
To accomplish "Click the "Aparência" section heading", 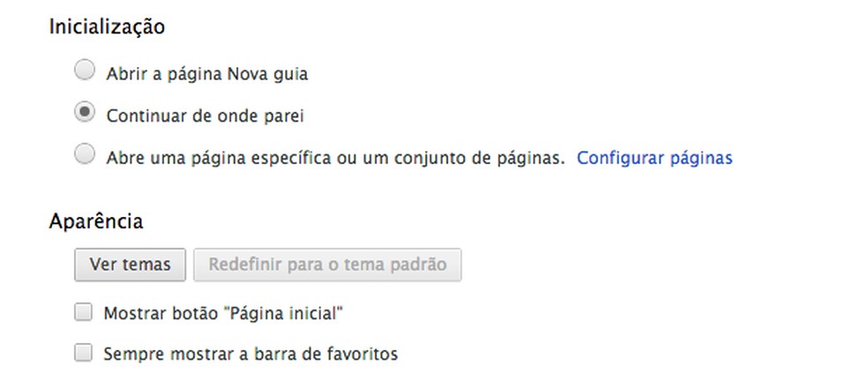I will 96,221.
